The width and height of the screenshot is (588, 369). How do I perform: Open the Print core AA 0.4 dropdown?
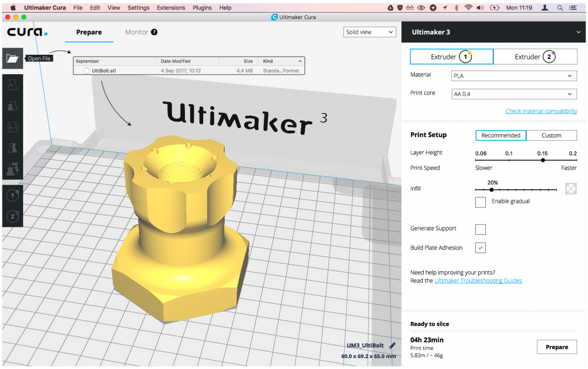pyautogui.click(x=514, y=94)
